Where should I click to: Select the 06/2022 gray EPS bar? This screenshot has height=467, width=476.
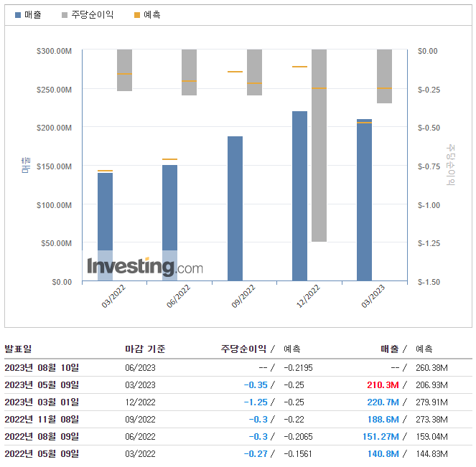[189, 72]
